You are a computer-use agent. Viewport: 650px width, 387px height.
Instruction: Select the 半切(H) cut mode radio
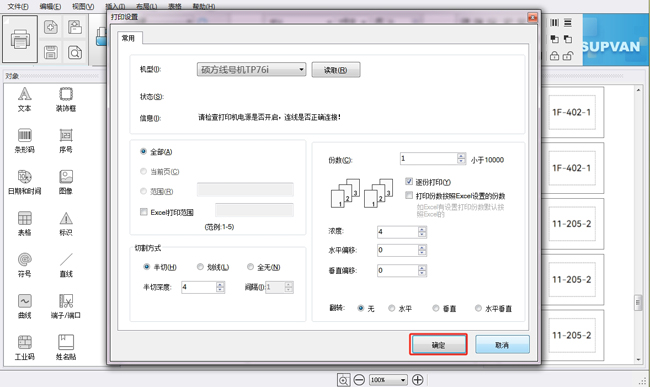(x=146, y=267)
